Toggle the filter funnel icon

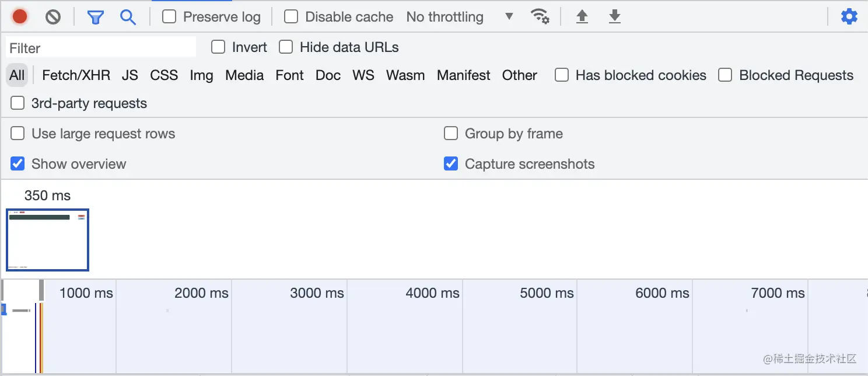point(95,17)
